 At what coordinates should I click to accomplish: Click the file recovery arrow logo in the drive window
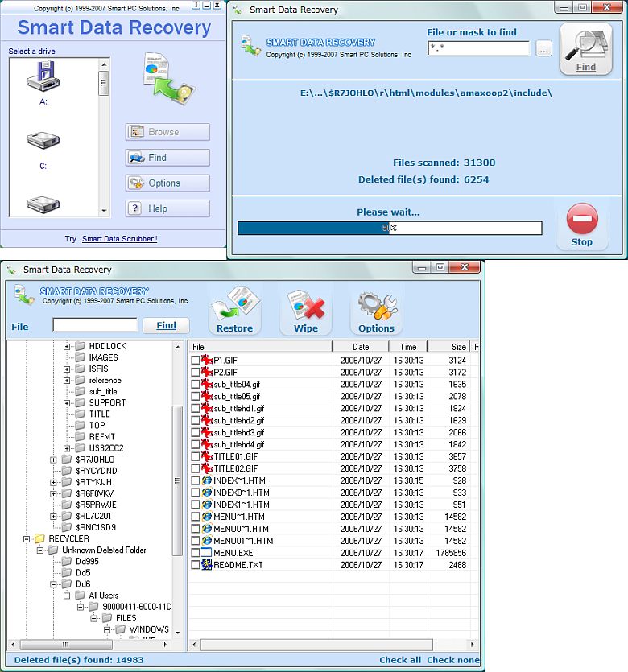point(168,78)
